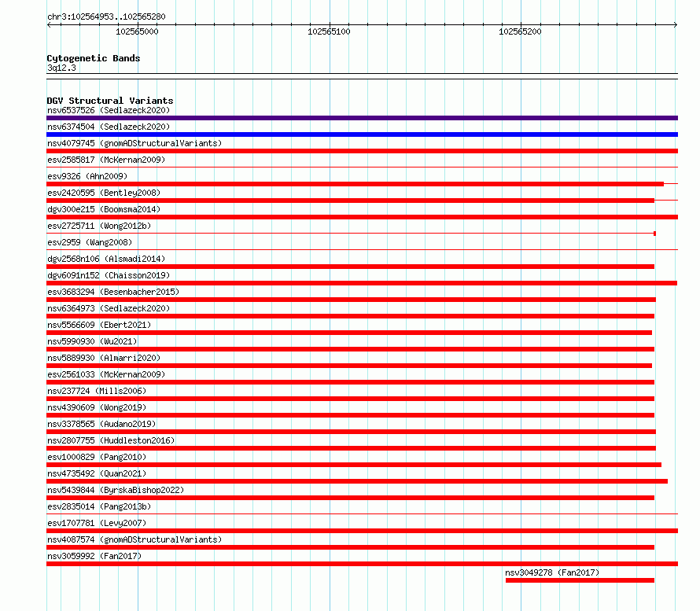Select the 3q12.3 band label

61,68
